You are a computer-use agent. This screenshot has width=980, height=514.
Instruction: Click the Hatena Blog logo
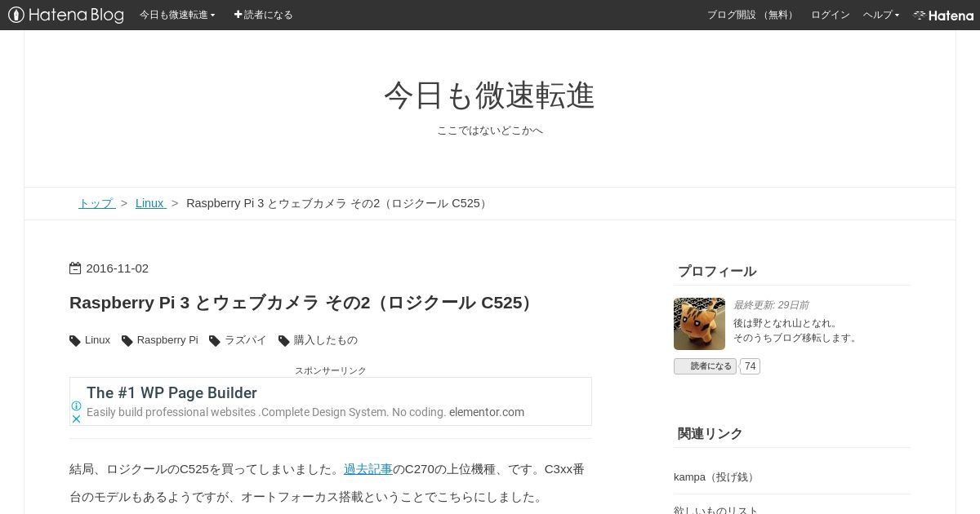66,15
